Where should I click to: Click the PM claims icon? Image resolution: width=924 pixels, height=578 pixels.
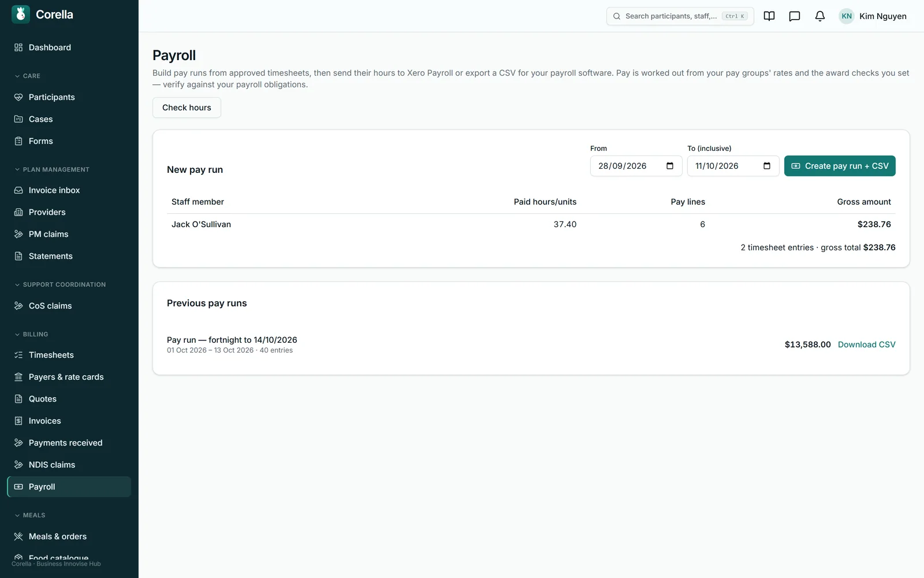tap(18, 234)
